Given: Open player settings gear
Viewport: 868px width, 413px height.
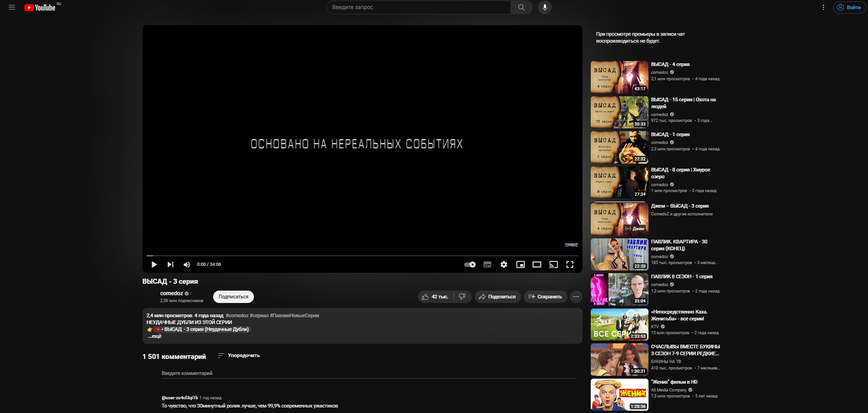Looking at the screenshot, I should pyautogui.click(x=504, y=264).
